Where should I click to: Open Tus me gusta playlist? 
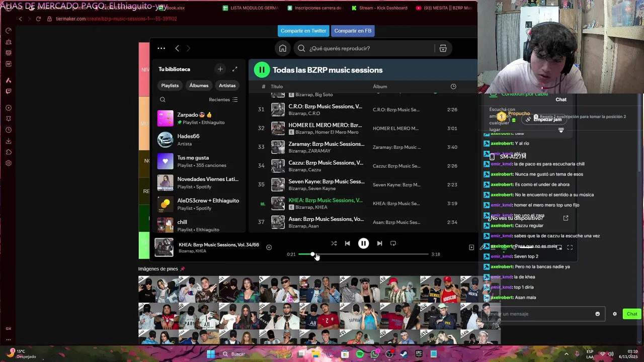tap(199, 161)
